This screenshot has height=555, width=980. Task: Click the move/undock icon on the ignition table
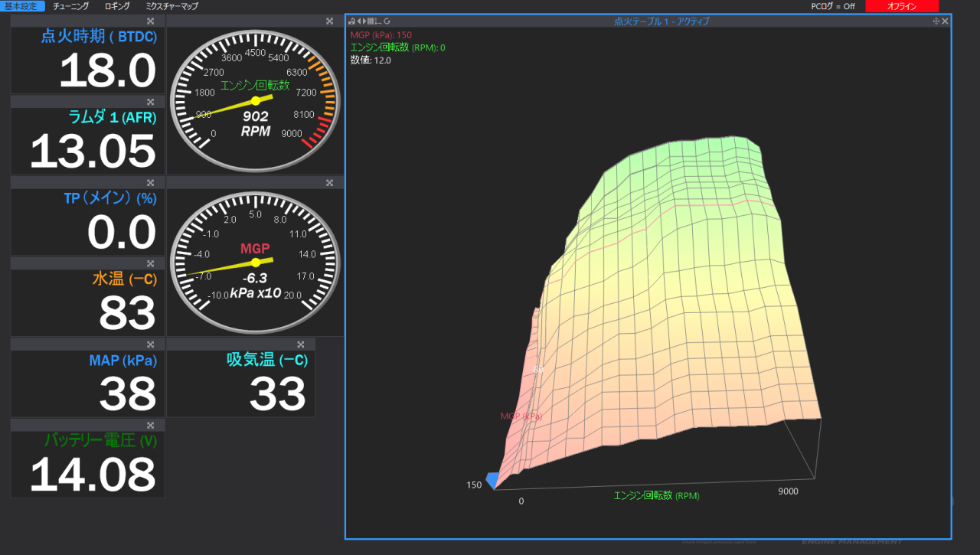(x=936, y=21)
